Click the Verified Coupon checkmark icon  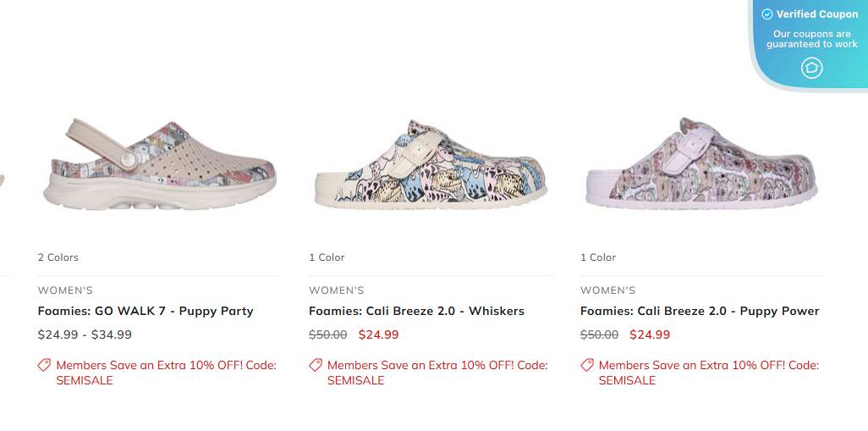click(767, 14)
